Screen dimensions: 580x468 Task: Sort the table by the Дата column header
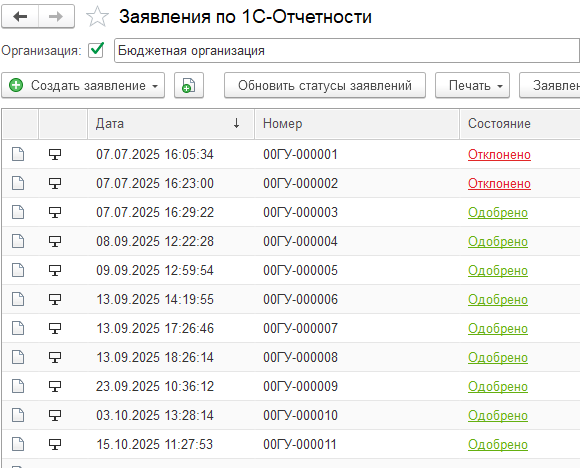click(171, 124)
